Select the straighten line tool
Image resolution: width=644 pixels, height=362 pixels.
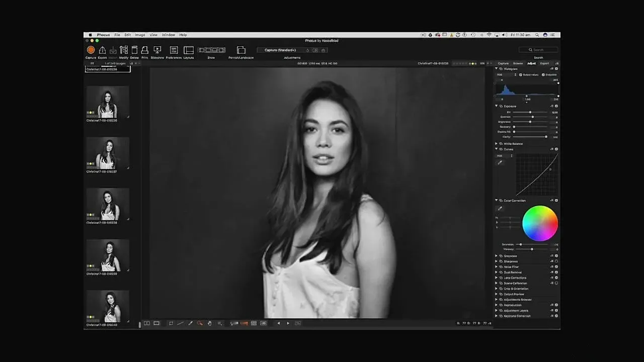(180, 323)
